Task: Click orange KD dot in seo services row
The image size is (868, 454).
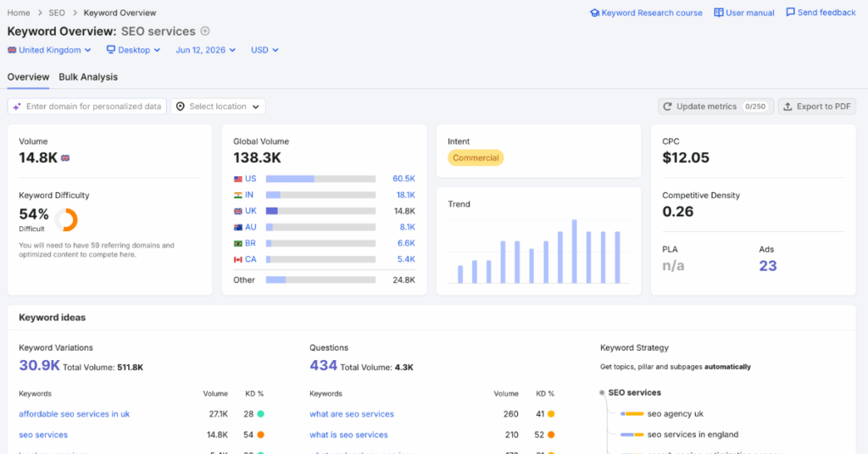Action: [x=260, y=435]
